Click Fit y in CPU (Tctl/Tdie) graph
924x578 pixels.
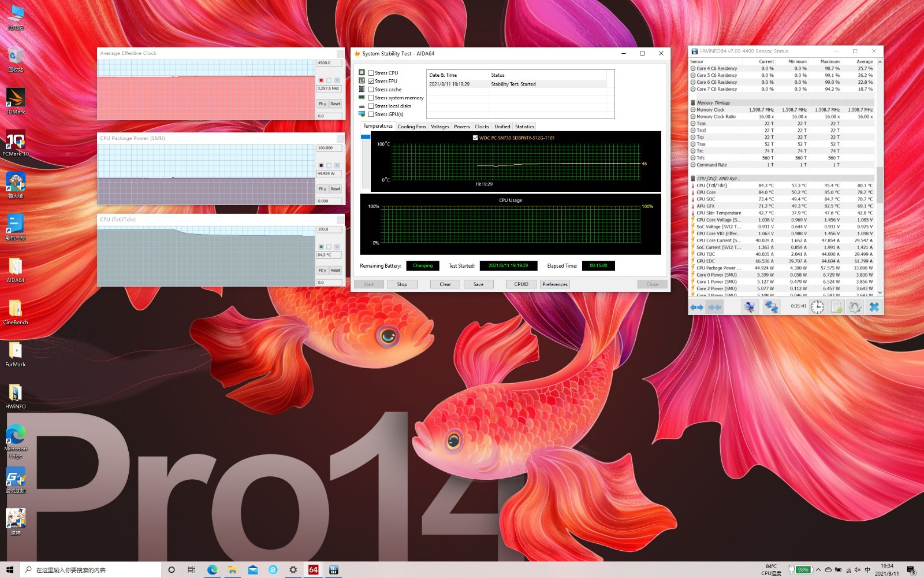[x=322, y=271]
